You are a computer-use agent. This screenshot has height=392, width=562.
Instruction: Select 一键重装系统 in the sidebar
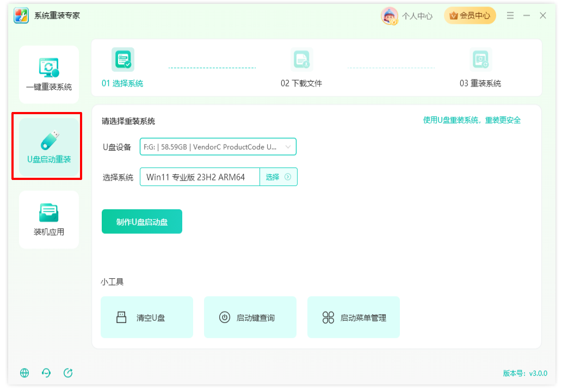(49, 74)
